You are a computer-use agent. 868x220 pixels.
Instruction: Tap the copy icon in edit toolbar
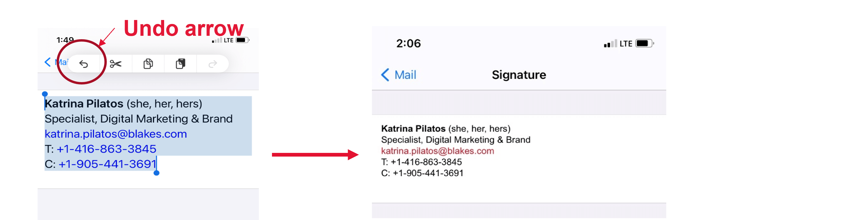(148, 64)
